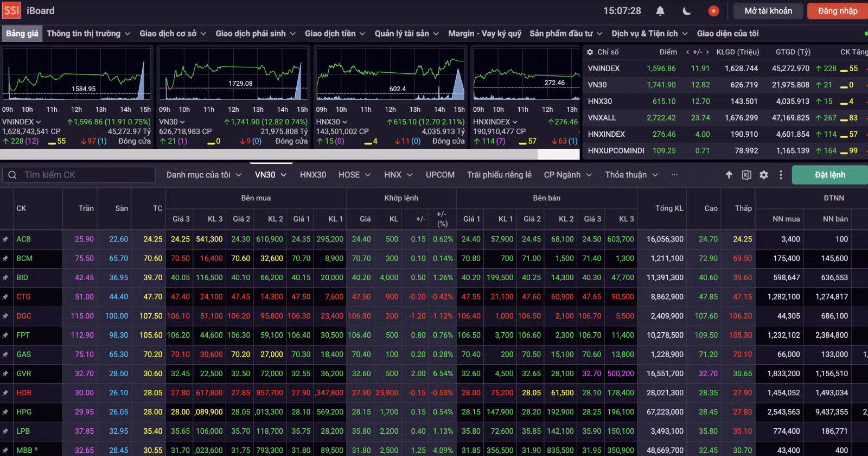
Task: Pin the HDB row
Action: [x=5, y=392]
